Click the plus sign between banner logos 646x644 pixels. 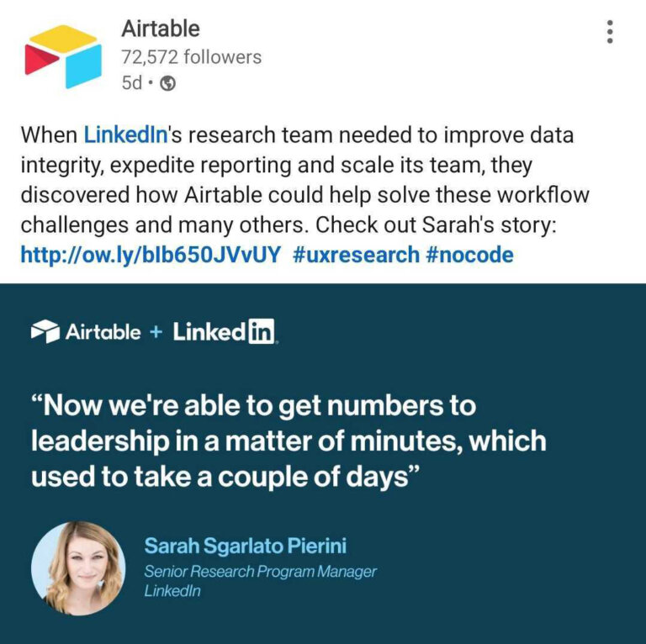point(156,331)
